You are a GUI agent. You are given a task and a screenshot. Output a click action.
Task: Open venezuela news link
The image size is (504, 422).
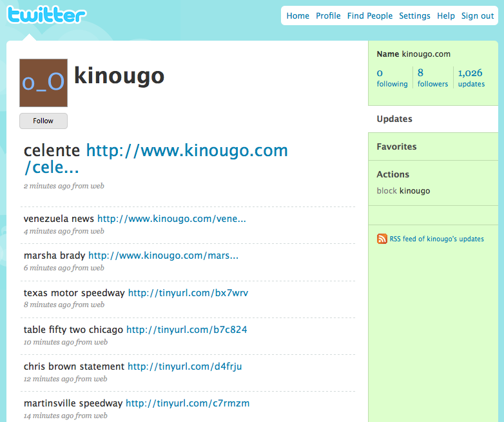171,219
